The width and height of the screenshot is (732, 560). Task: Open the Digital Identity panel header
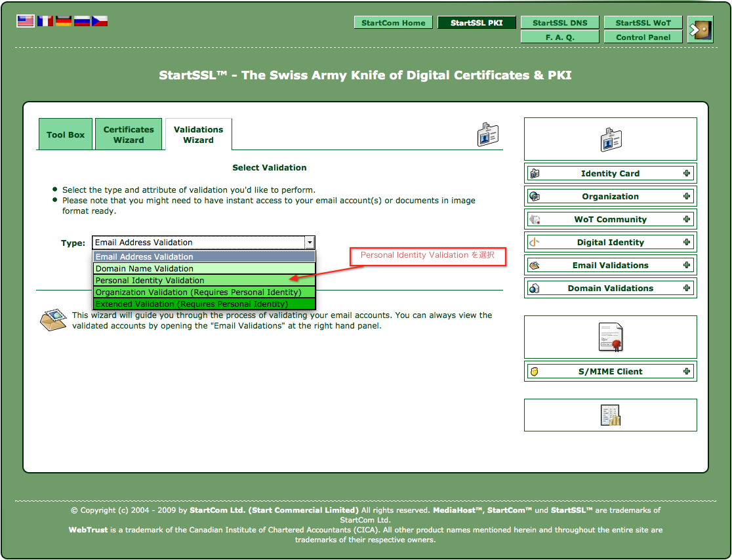[611, 242]
